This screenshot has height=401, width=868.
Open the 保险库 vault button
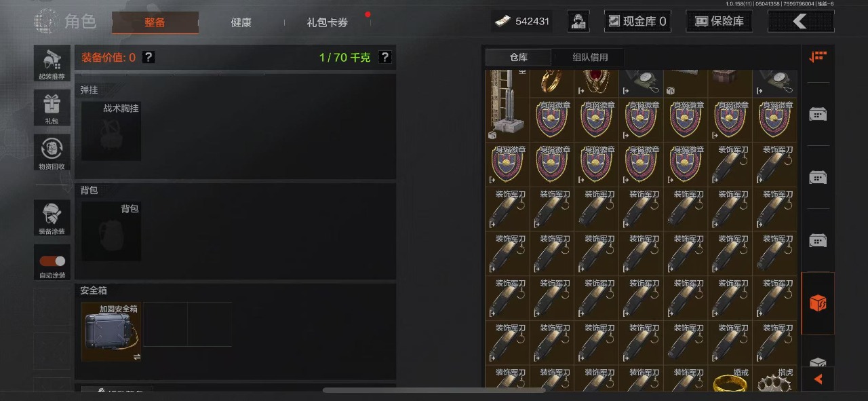pos(719,21)
